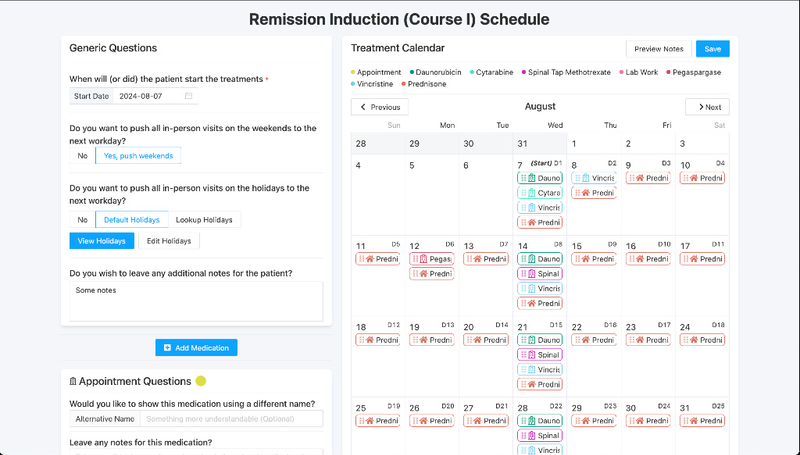Choose "No" for pushing weekend visits
This screenshot has width=800, height=455.
coord(82,156)
